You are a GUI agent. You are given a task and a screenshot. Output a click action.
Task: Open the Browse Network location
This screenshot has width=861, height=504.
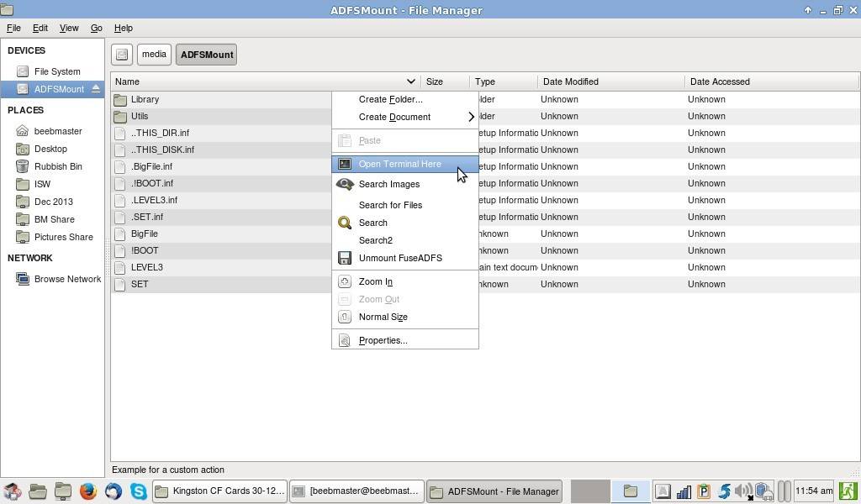67,279
